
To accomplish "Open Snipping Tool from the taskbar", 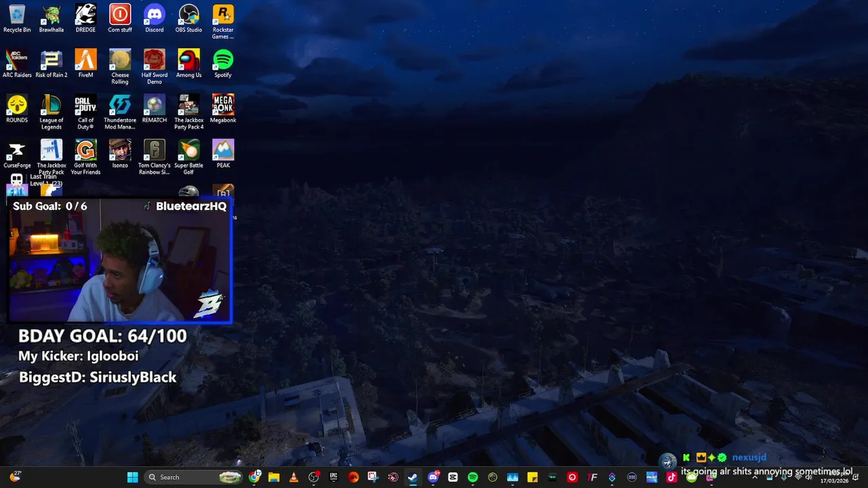I will [x=373, y=477].
